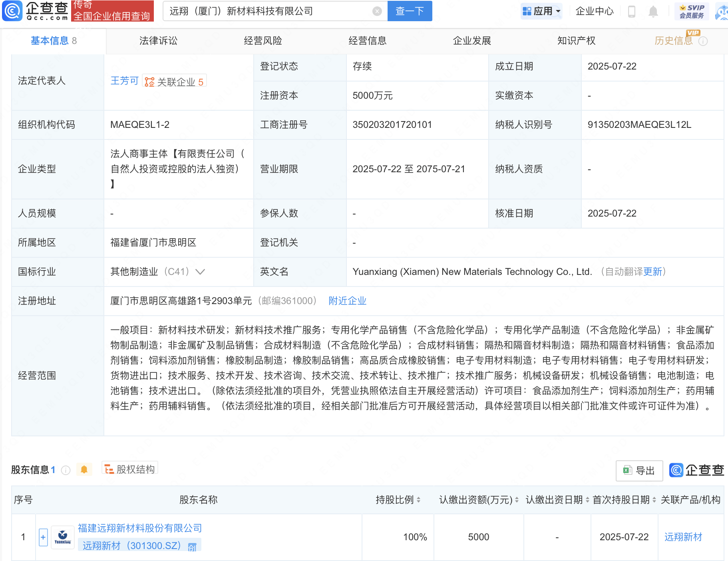The height and width of the screenshot is (561, 728).
Task: Open notifications bell in top bar
Action: (x=653, y=11)
